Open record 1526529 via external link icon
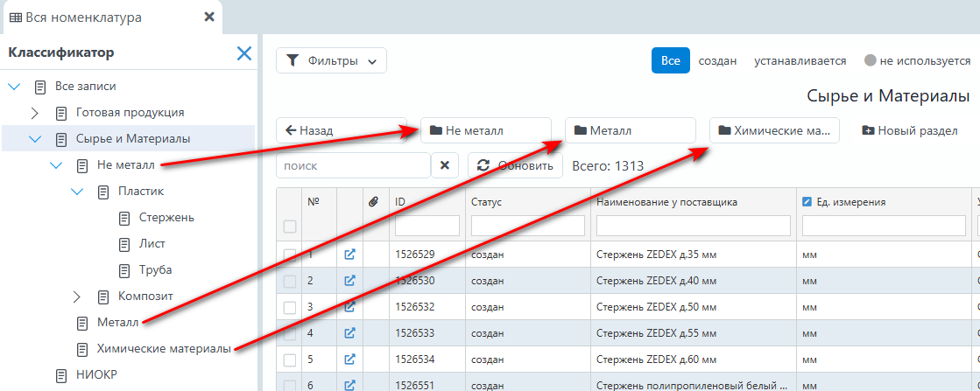 pyautogui.click(x=350, y=255)
